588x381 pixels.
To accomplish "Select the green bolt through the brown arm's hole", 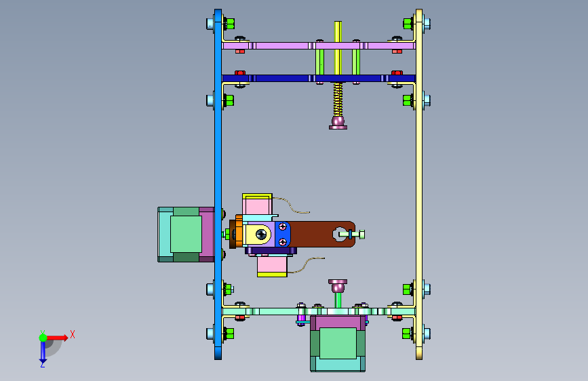I will pyautogui.click(x=352, y=235).
